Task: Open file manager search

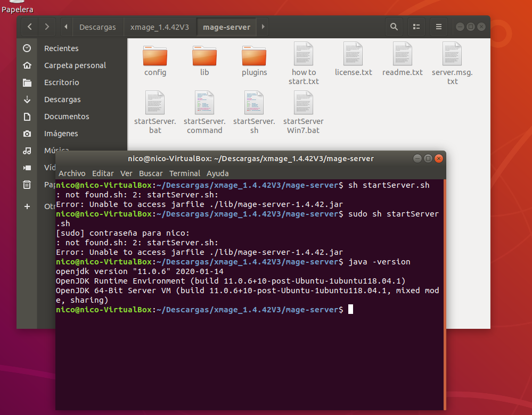Action: pos(394,27)
